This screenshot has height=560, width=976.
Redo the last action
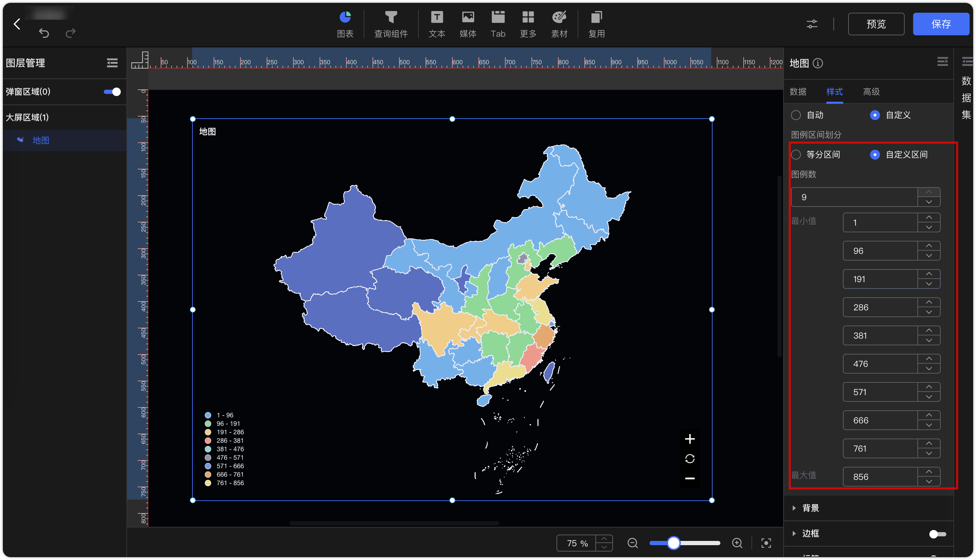click(70, 33)
